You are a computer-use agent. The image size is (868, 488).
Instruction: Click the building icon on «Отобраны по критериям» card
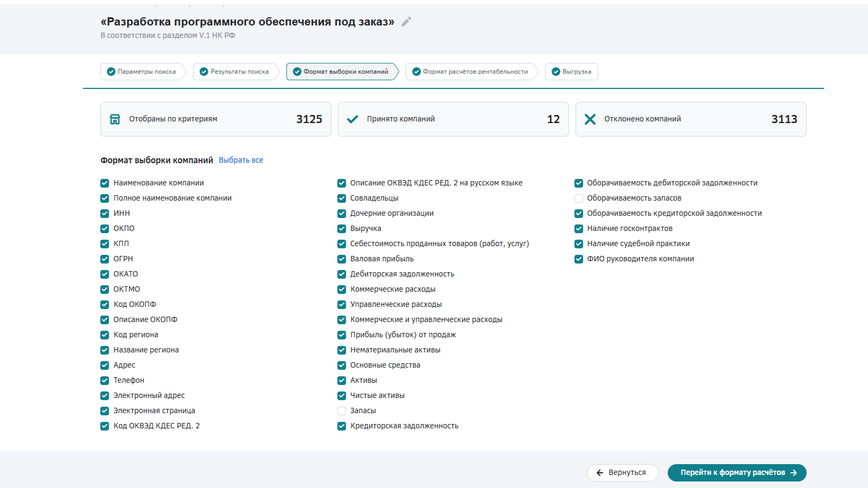[x=115, y=119]
